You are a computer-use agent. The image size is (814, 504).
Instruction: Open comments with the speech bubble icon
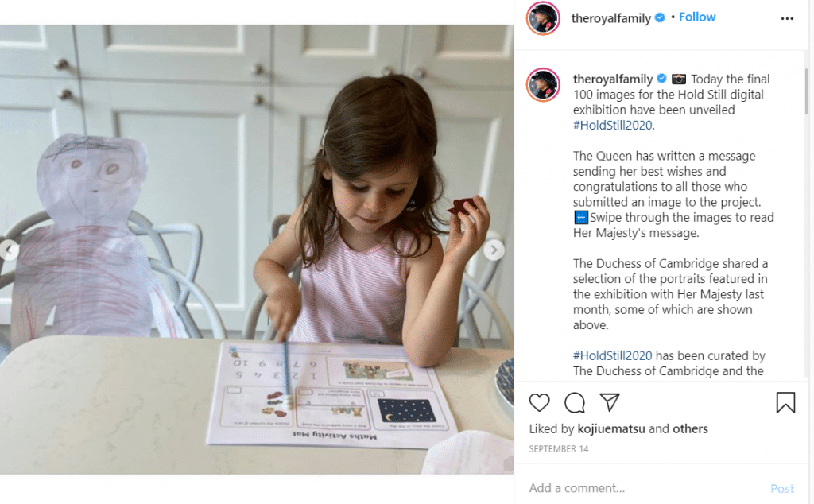pyautogui.click(x=575, y=403)
